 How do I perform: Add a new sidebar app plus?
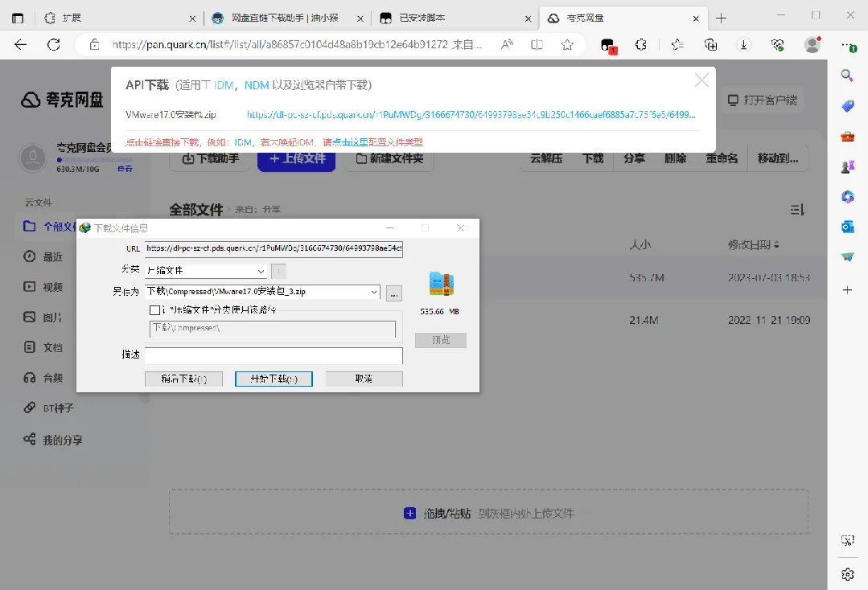[x=847, y=289]
